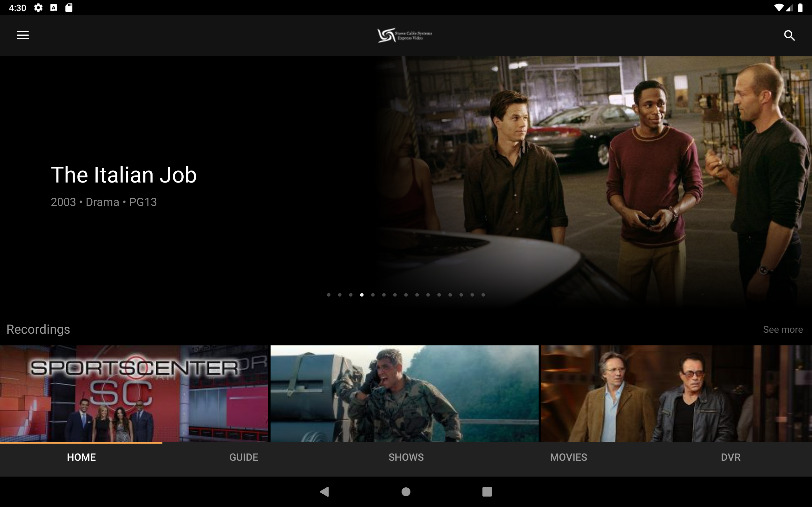
Task: Open the search function
Action: 789,35
